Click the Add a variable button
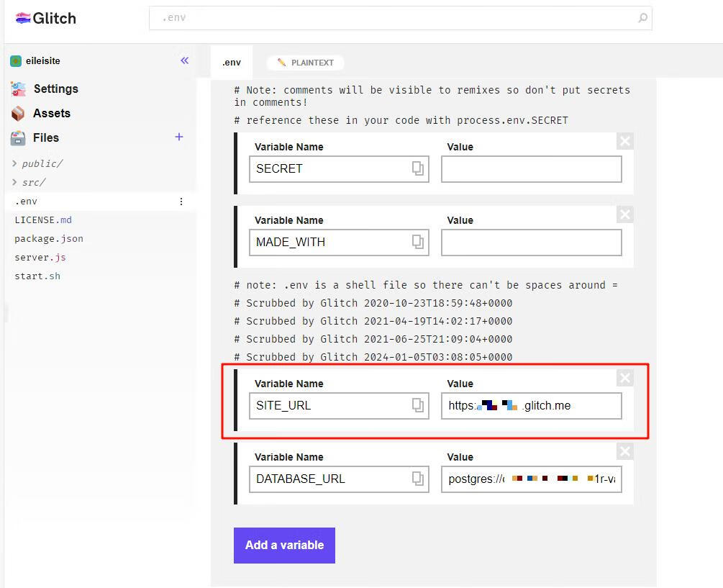The height and width of the screenshot is (588, 723). [x=284, y=545]
